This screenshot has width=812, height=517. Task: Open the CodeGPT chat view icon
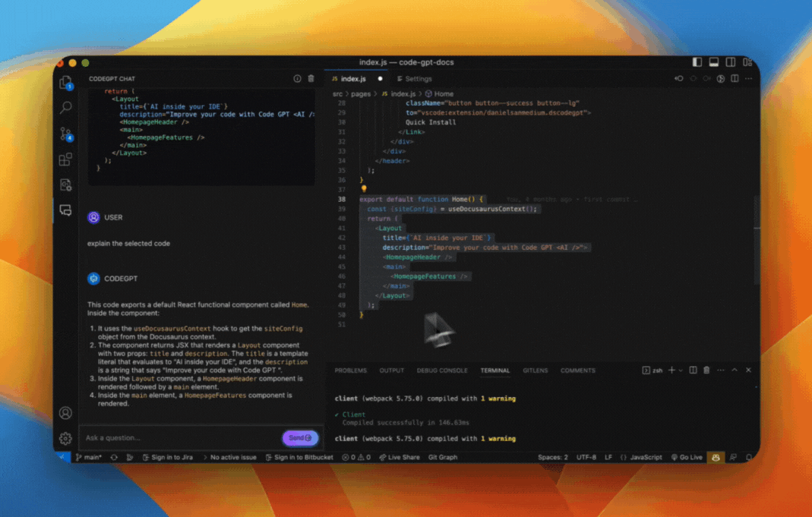click(x=66, y=210)
